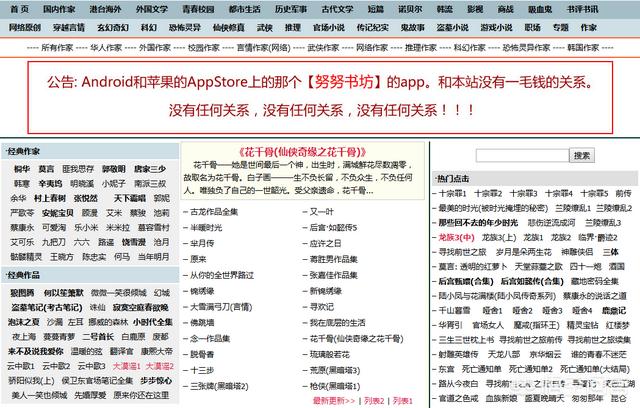
Task: Open the 言情作家(网络) link
Action: click(263, 48)
